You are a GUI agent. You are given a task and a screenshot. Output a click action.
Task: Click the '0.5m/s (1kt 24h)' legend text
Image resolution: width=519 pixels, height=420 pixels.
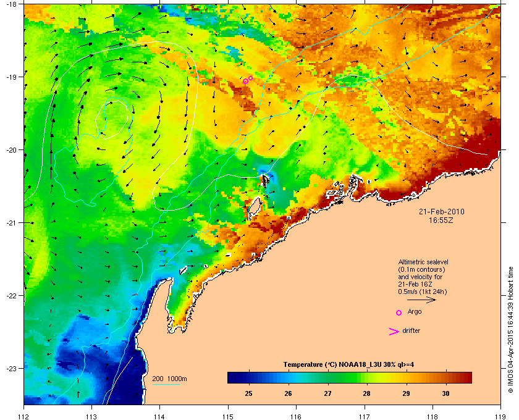tap(423, 292)
